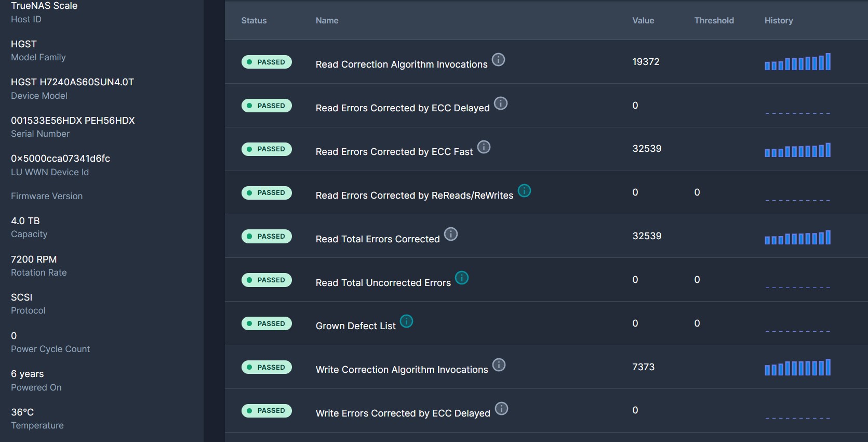The height and width of the screenshot is (442, 868).
Task: Click PASSED badge for Read Total Errors Corrected
Action: click(x=266, y=237)
